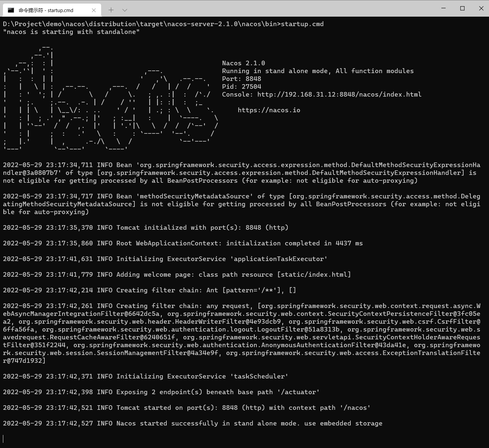The image size is (489, 448).
Task: Click 'Tomcat started on port(s)' log line
Action: pos(187,408)
